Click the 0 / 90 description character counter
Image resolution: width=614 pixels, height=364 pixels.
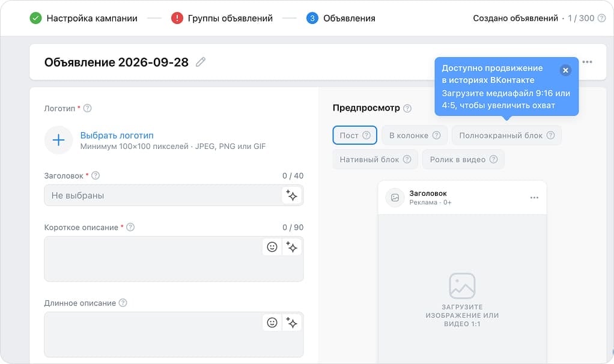coord(293,228)
